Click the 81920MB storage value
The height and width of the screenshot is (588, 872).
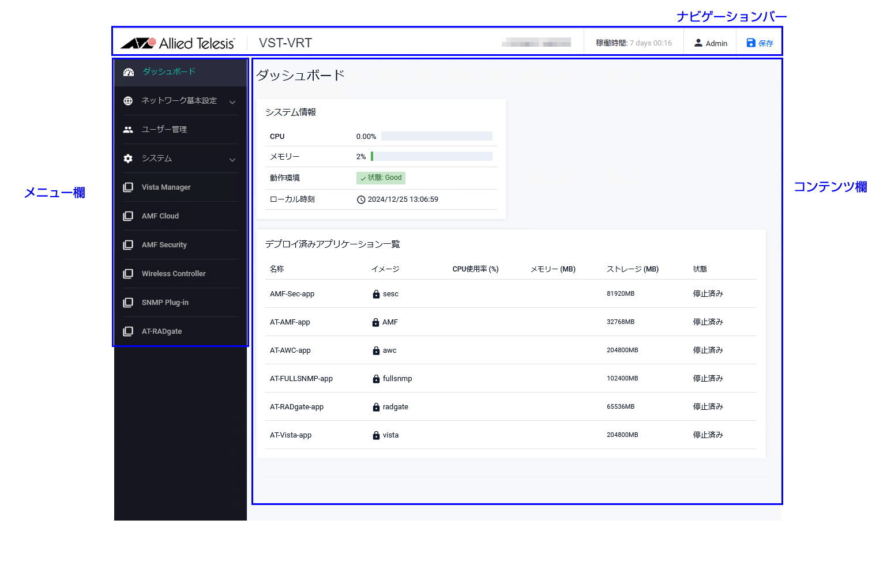click(x=621, y=294)
